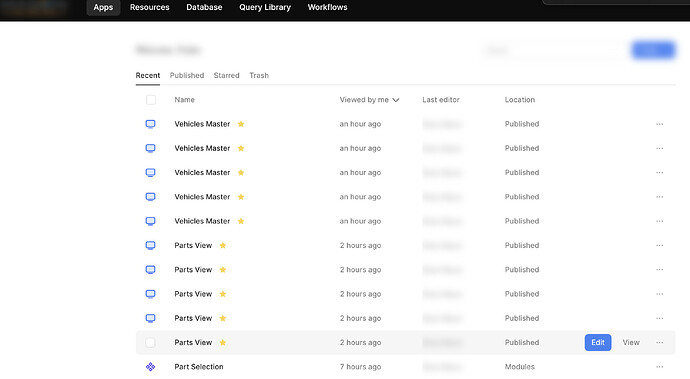Viewport: 690px width, 379px height.
Task: Click the app icon of first Vehicles Master row
Action: click(x=150, y=124)
